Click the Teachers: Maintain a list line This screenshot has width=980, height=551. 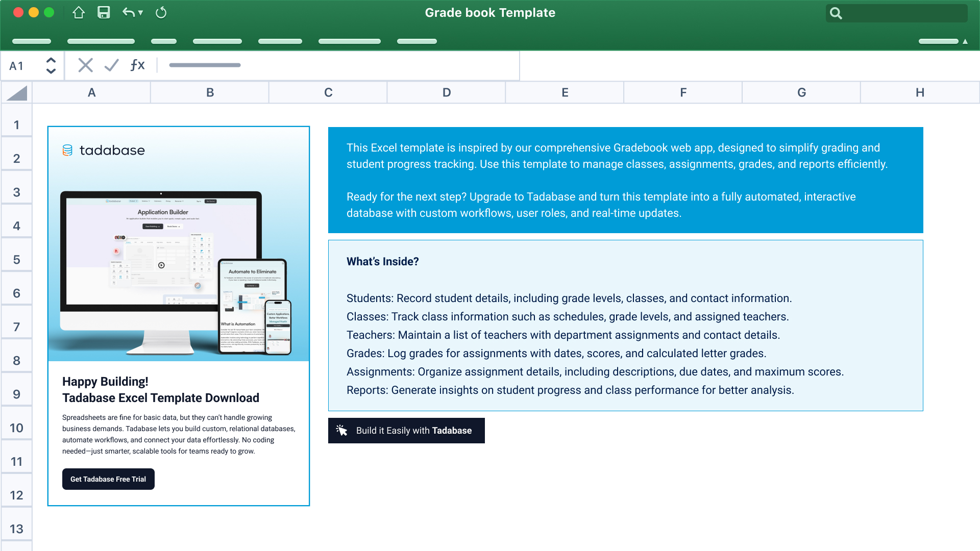[563, 335]
